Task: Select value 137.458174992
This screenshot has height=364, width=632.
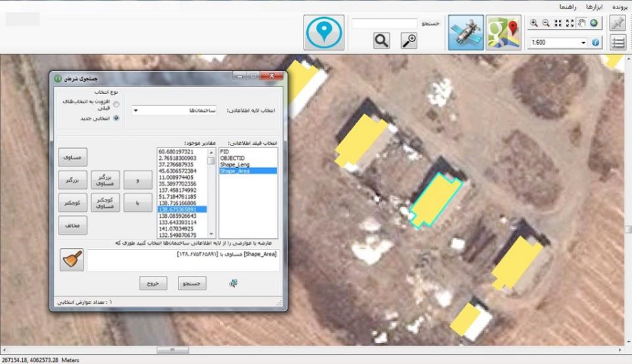Action: 182,190
